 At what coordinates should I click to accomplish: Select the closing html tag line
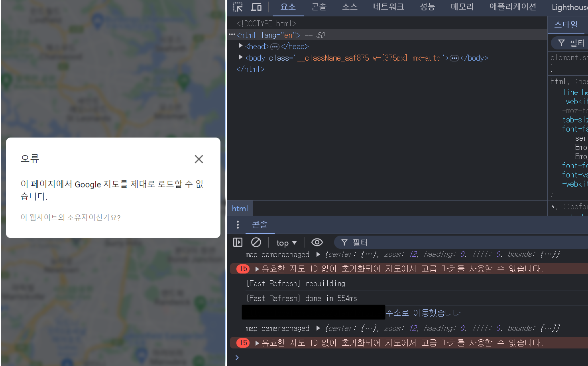250,69
